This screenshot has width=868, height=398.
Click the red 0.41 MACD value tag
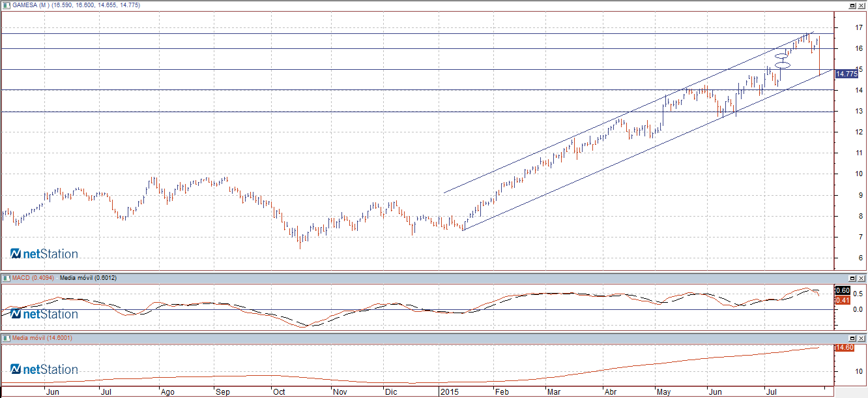[842, 300]
